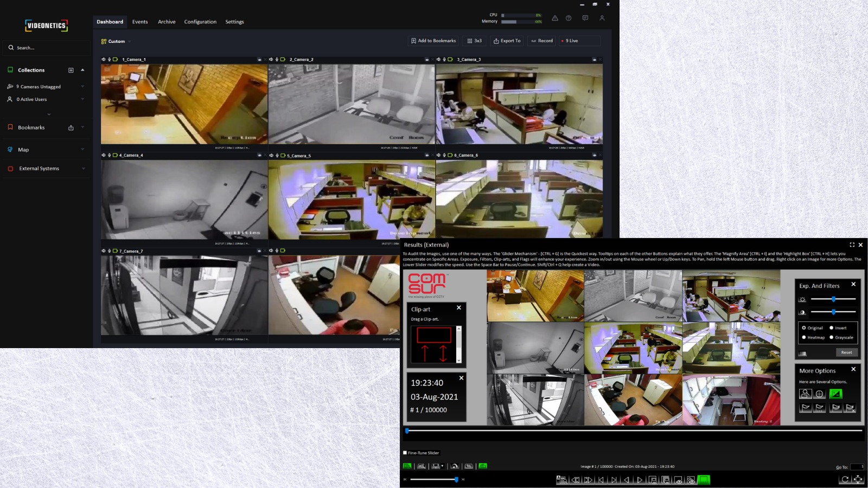Click the Reset button in Exp. And Filters

coord(846,352)
